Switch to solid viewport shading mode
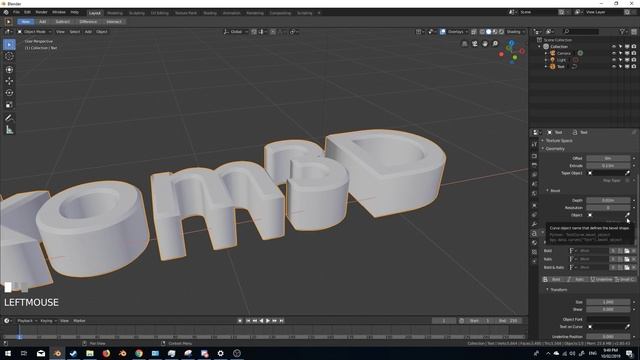This screenshot has height=360, width=640. [489, 31]
